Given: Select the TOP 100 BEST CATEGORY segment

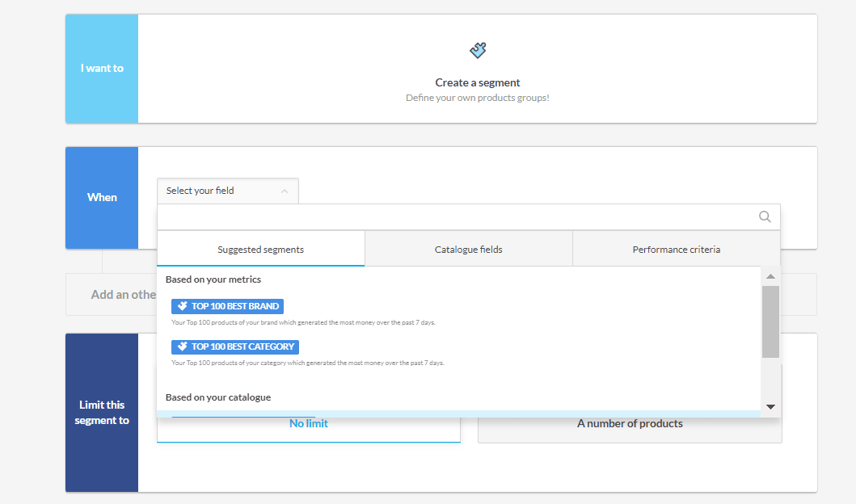Looking at the screenshot, I should [x=234, y=346].
